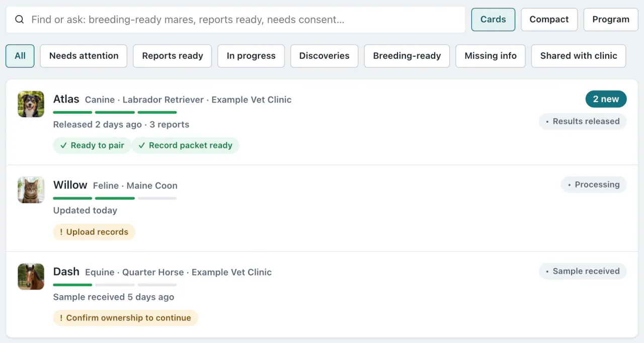Click the Processing status pill
644x343 pixels.
(x=594, y=185)
